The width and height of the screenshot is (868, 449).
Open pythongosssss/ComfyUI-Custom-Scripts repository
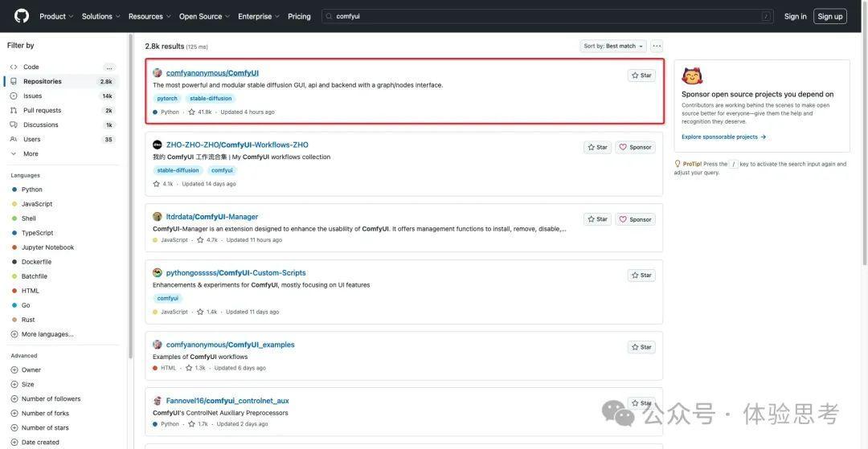[235, 272]
